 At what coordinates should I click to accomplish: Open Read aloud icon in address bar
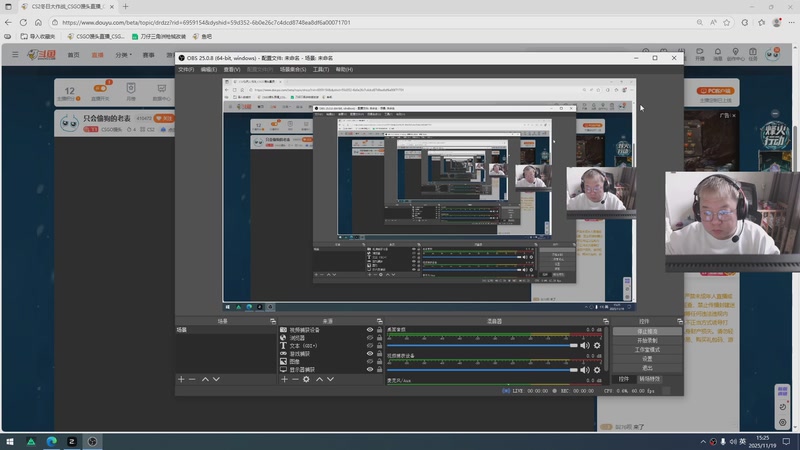point(713,22)
